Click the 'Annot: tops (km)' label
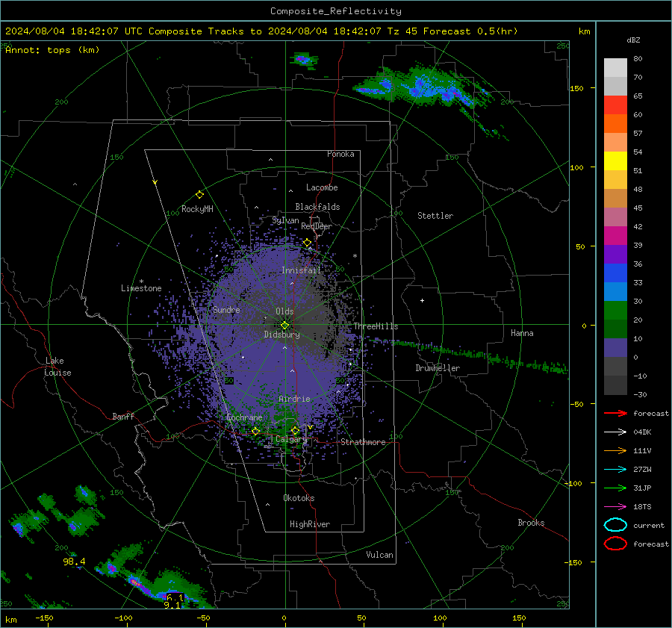The image size is (672, 628). point(53,50)
